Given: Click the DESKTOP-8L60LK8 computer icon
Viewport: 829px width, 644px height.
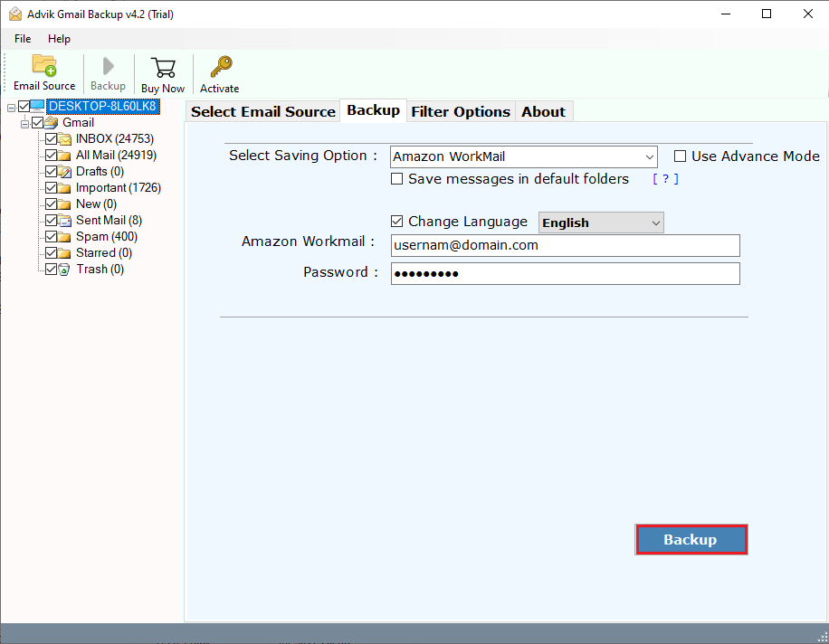Looking at the screenshot, I should point(37,106).
